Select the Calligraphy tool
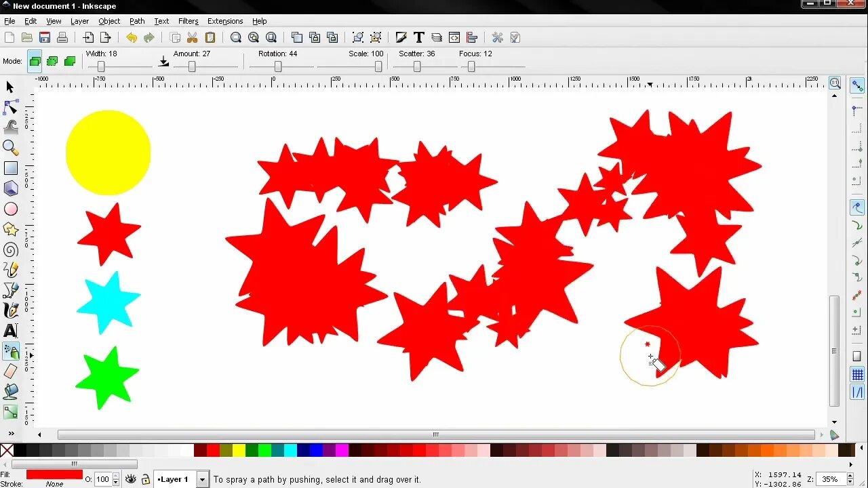 [x=10, y=310]
